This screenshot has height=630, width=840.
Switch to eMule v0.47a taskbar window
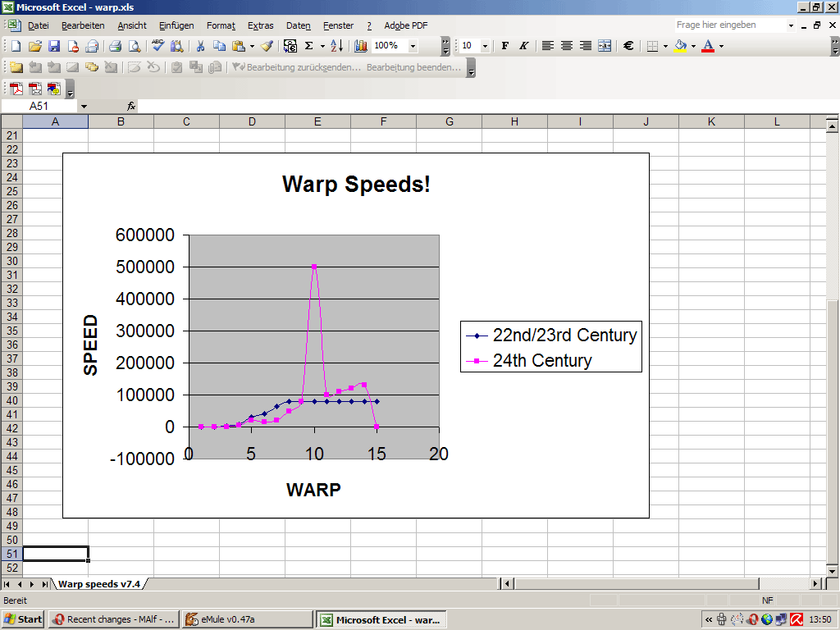click(x=247, y=619)
